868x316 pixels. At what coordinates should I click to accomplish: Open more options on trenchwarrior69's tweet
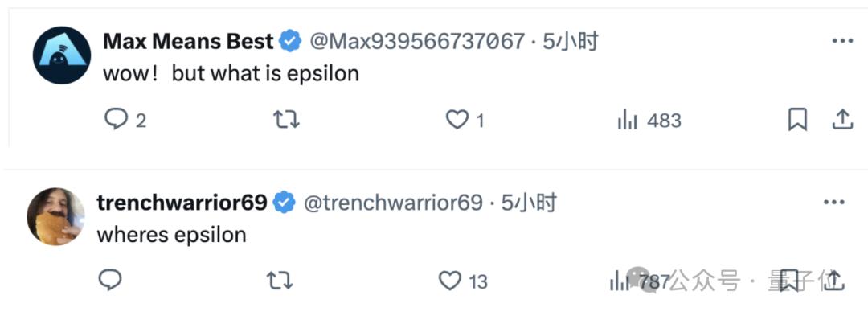tap(834, 203)
